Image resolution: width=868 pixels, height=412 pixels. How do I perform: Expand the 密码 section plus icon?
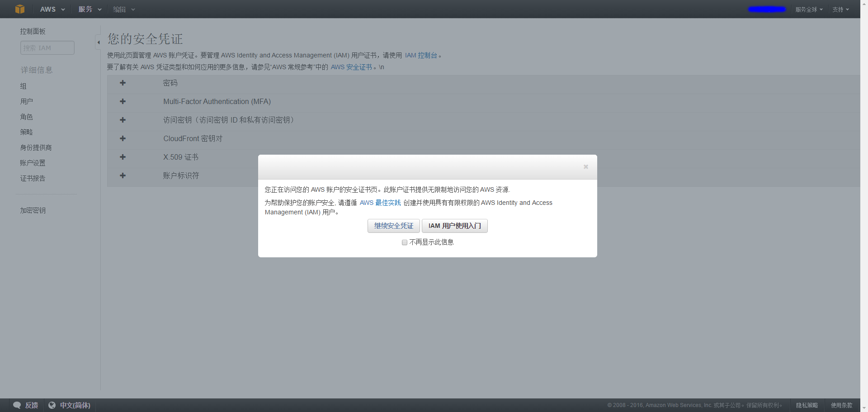[x=123, y=83]
